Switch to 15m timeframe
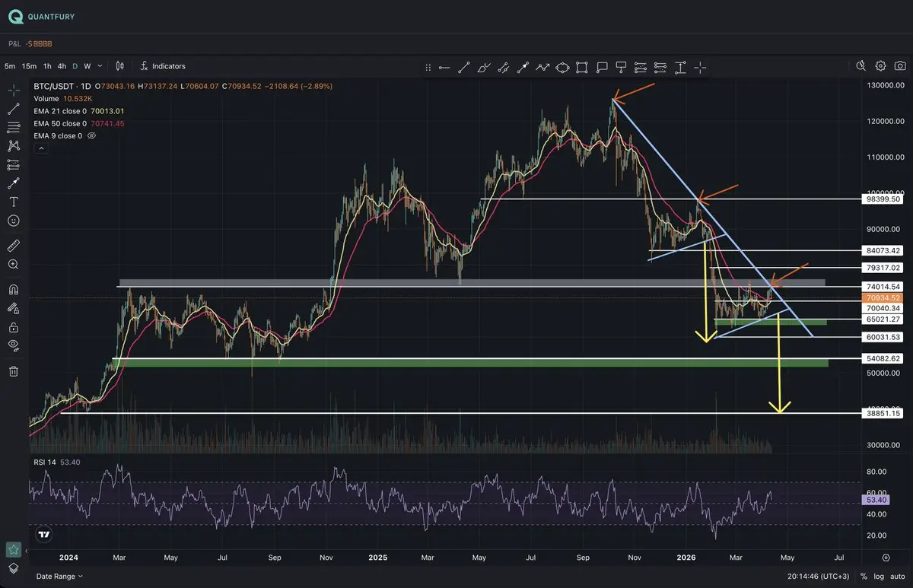The height and width of the screenshot is (588, 913). pyautogui.click(x=29, y=66)
